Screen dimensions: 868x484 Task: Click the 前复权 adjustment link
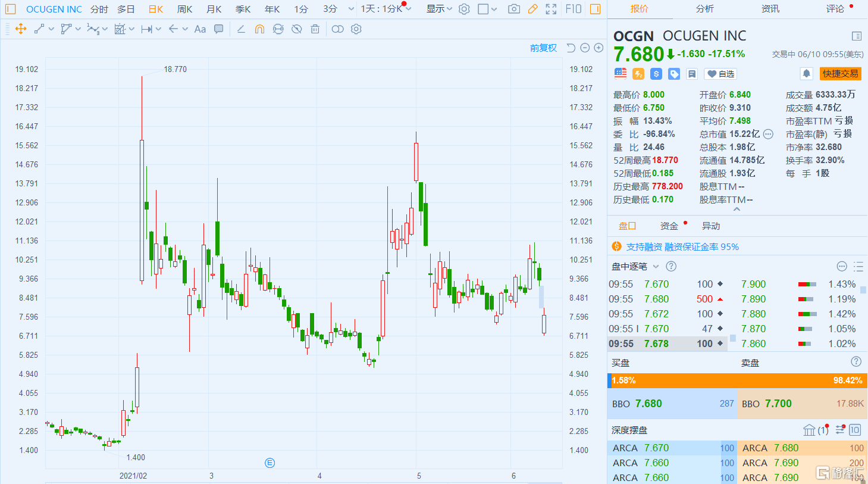point(543,48)
